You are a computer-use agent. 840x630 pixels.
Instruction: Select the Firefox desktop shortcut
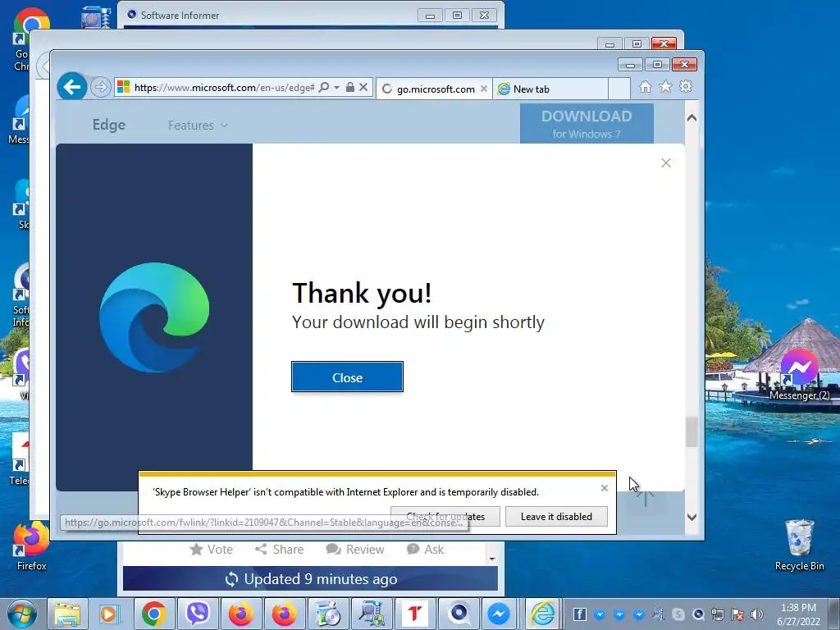pos(32,546)
